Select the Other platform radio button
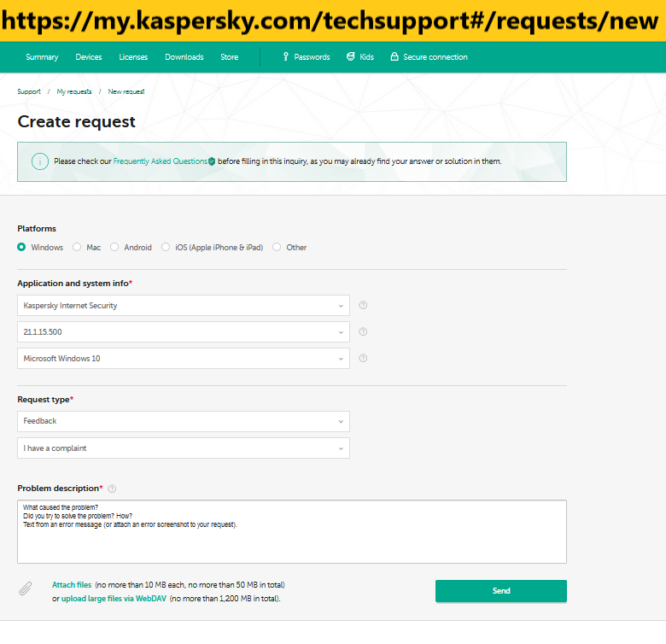The height and width of the screenshot is (644, 666). tap(277, 247)
